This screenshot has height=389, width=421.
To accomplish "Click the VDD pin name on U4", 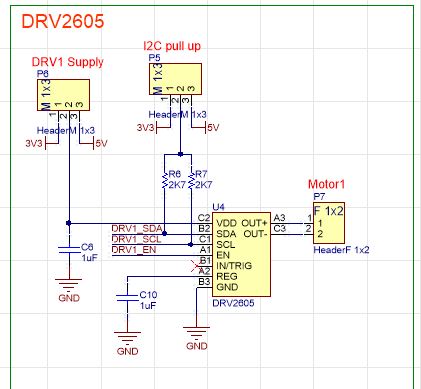I will 226,223.
